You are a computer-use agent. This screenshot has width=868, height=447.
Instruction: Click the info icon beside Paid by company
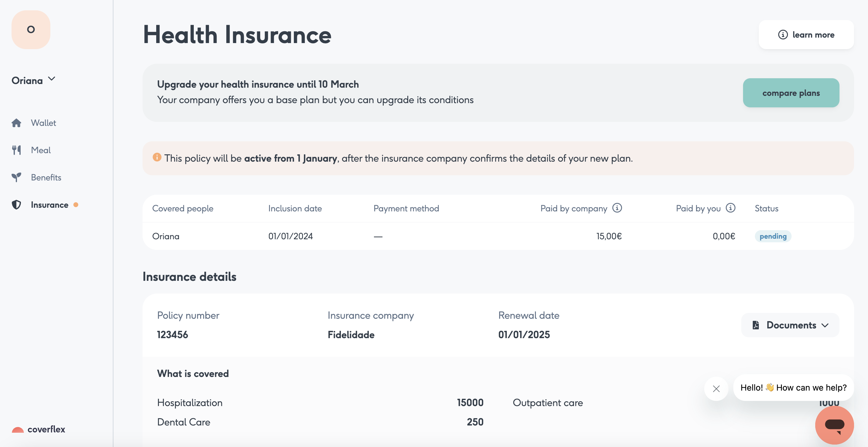point(617,208)
